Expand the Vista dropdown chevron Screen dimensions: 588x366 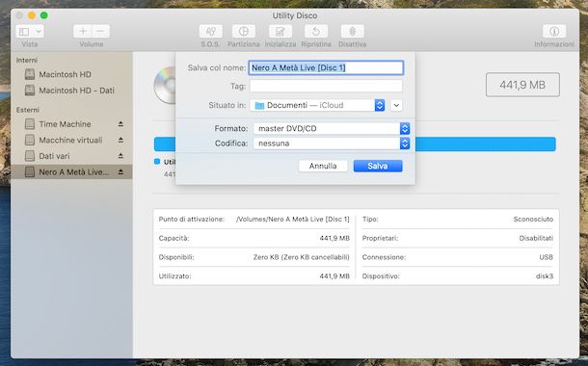[39, 32]
